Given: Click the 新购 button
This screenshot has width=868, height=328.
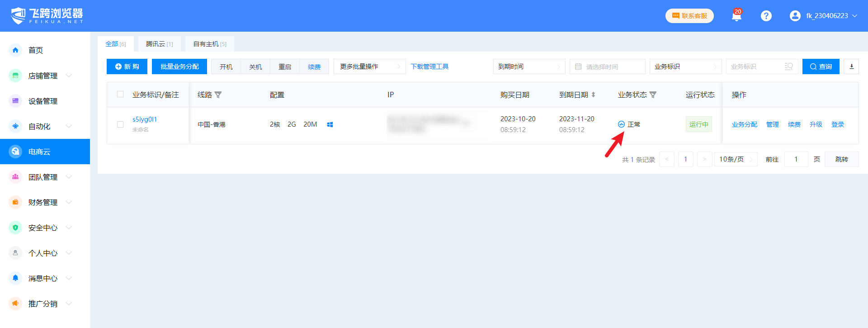Looking at the screenshot, I should [127, 67].
